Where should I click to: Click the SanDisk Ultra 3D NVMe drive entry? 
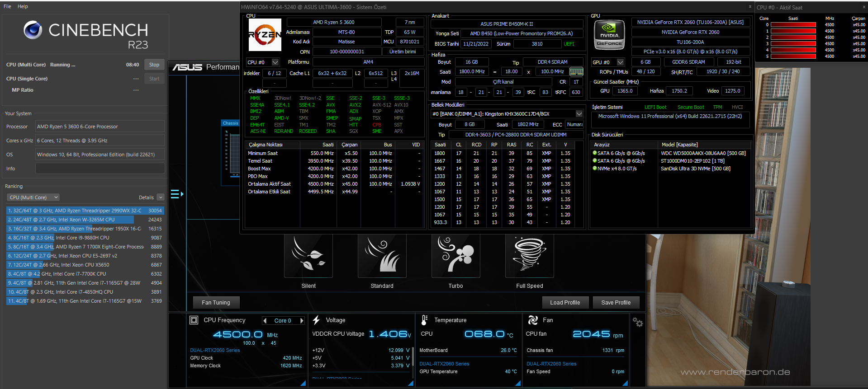pos(695,169)
